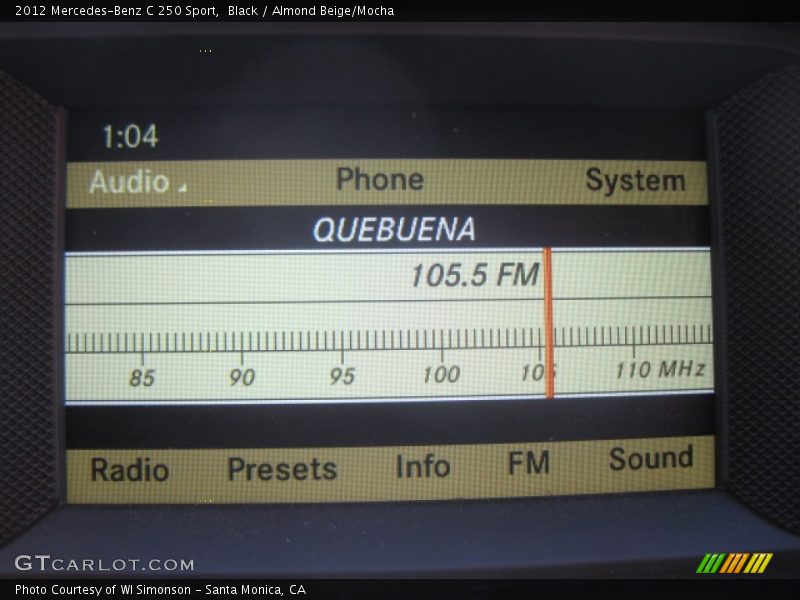This screenshot has width=800, height=600.
Task: Tune to the 110 MHz scale label
Action: coord(659,369)
